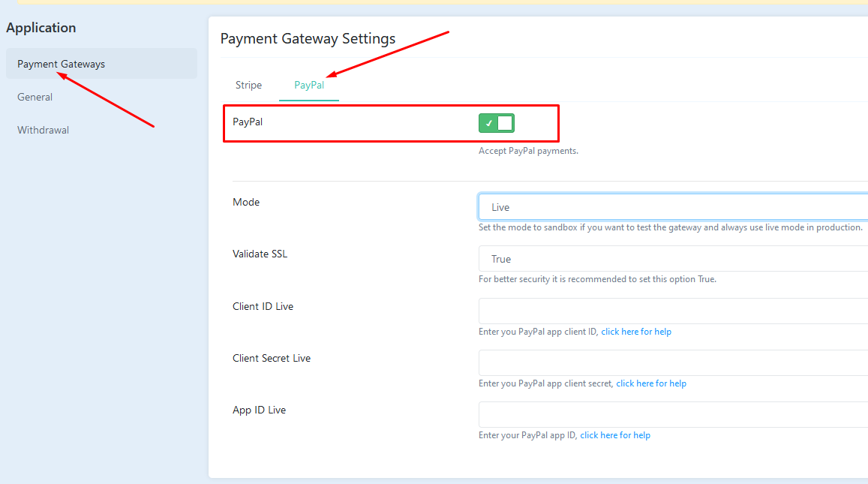Click the sandbox mode hint text

pos(671,227)
